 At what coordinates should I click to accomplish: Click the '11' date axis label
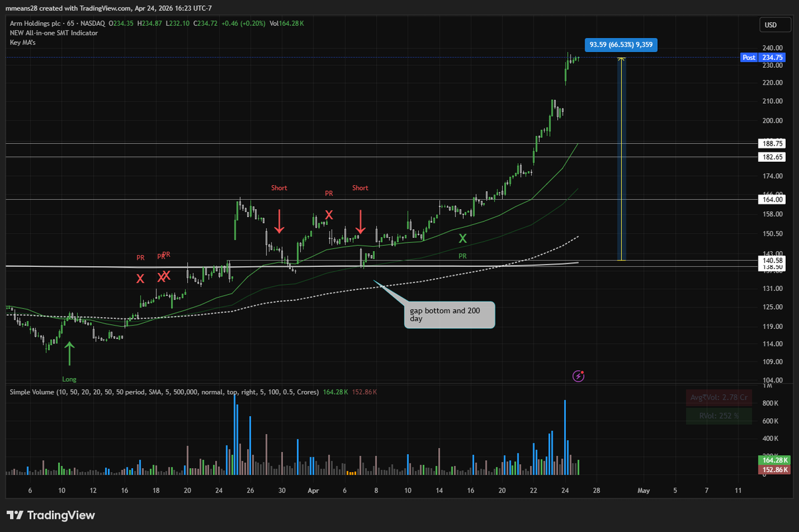(738, 490)
